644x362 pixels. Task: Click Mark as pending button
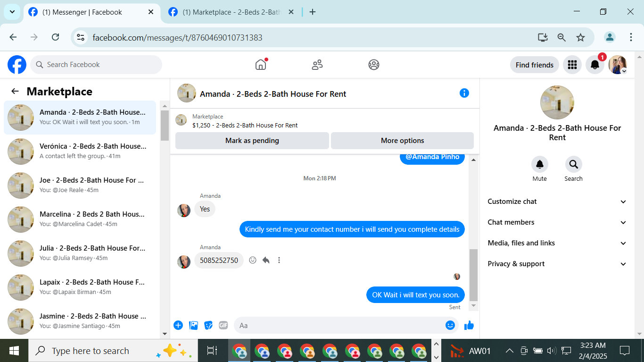coord(252,141)
